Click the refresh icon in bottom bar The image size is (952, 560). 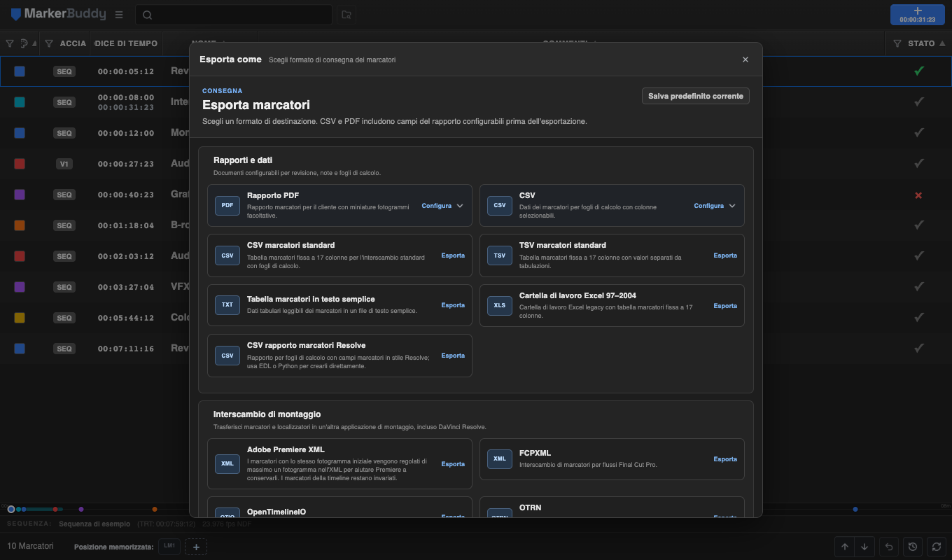(x=937, y=547)
